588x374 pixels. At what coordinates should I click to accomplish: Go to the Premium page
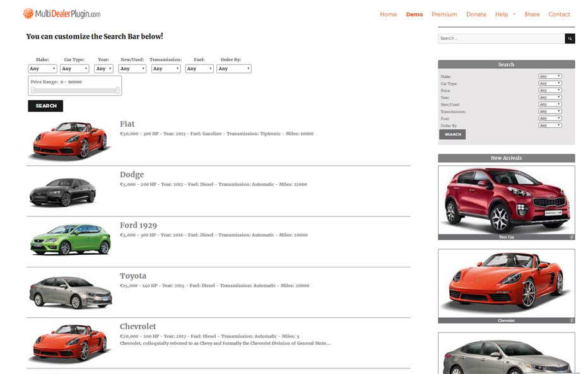click(444, 15)
